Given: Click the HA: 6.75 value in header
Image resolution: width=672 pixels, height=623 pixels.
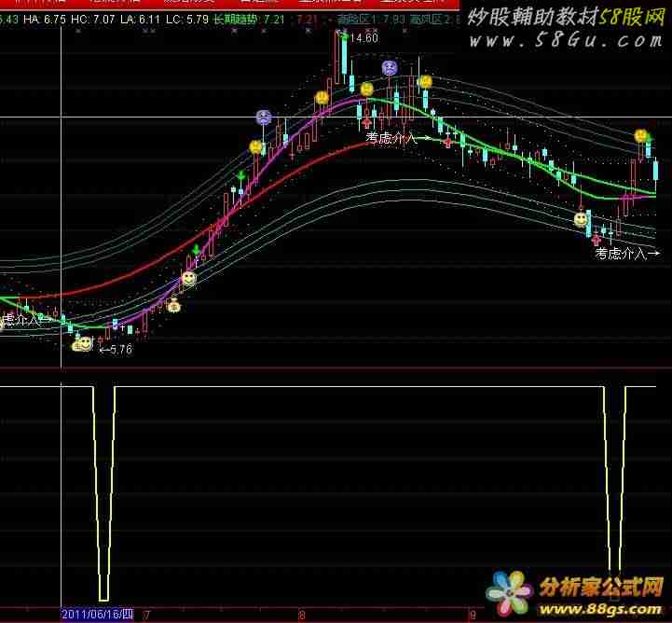Looking at the screenshot, I should pyautogui.click(x=45, y=20).
